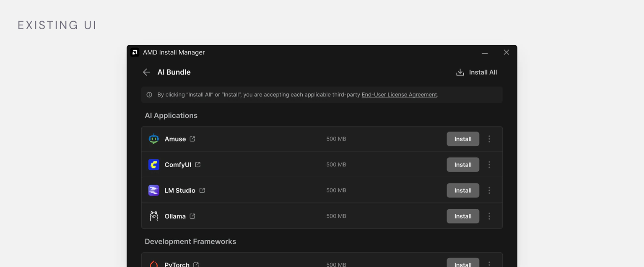Screen dimensions: 644x267
Task: Install Ollama
Action: (x=463, y=216)
